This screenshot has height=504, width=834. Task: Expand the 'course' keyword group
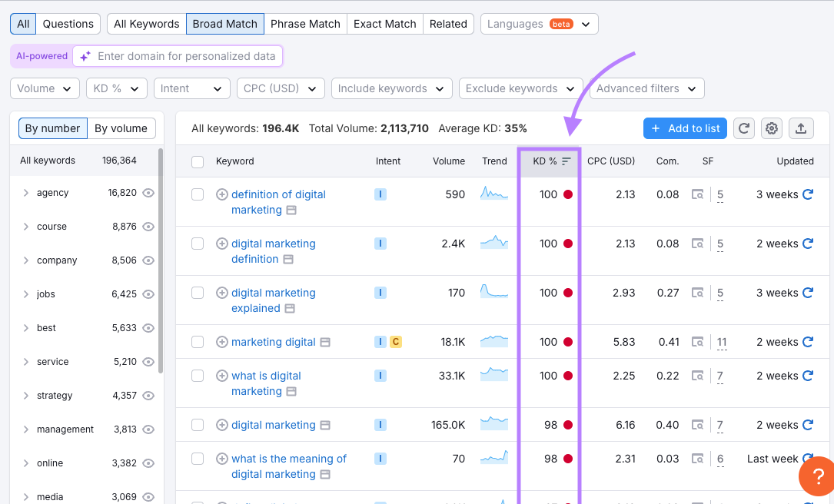pyautogui.click(x=25, y=226)
